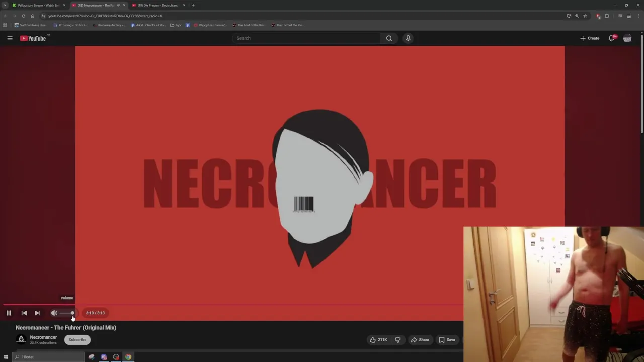Open media controls in Chrome toolbar
The width and height of the screenshot is (644, 362).
coord(620,16)
